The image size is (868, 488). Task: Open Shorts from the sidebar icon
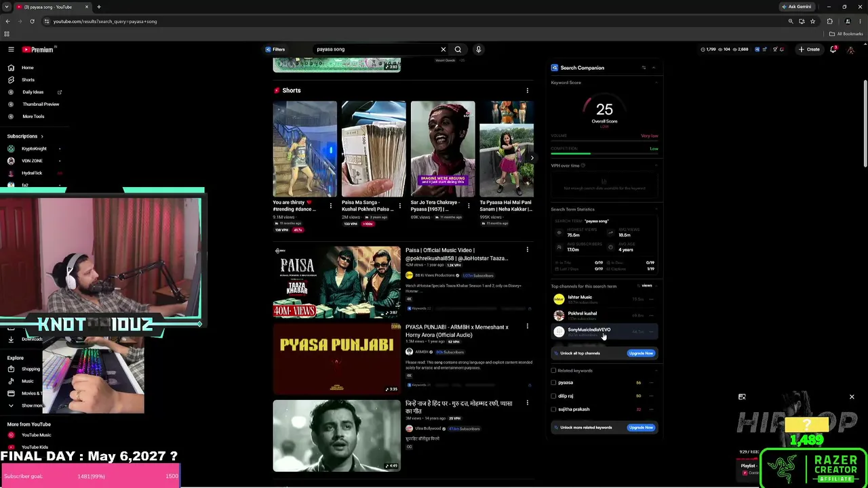pyautogui.click(x=11, y=80)
